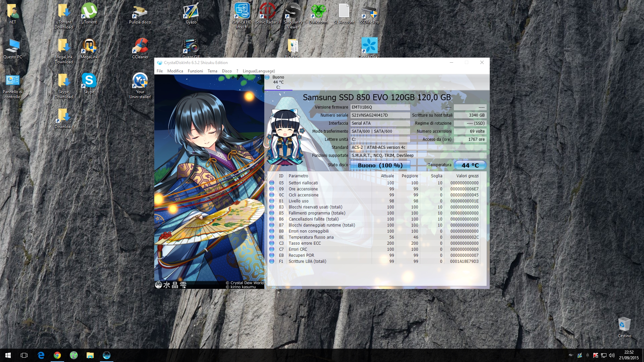The height and width of the screenshot is (362, 644).
Task: Open the Disco menu
Action: 227,71
